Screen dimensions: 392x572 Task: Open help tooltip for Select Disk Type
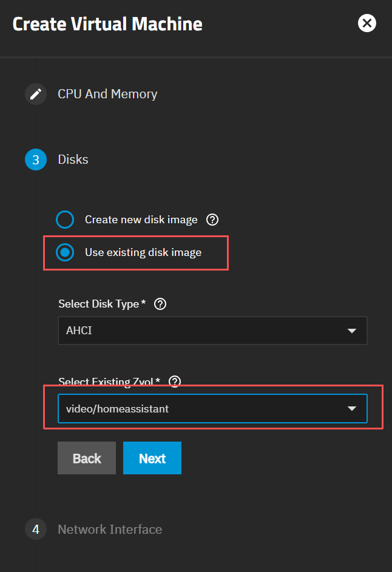point(160,304)
